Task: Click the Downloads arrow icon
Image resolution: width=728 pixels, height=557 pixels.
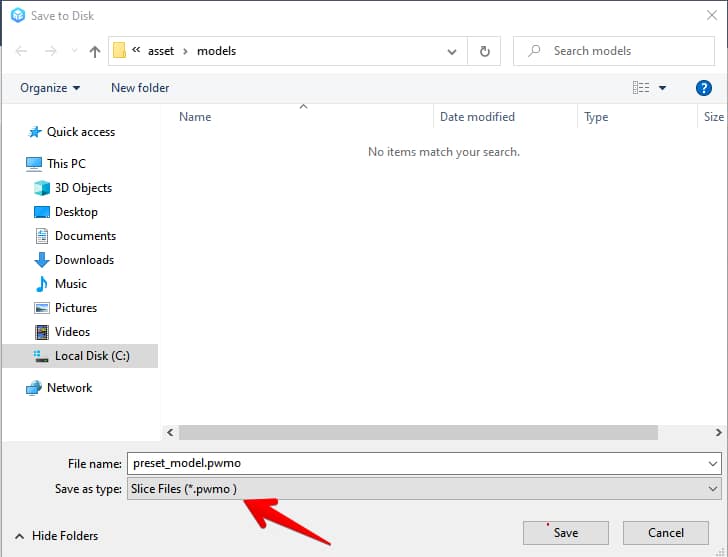Action: click(42, 260)
